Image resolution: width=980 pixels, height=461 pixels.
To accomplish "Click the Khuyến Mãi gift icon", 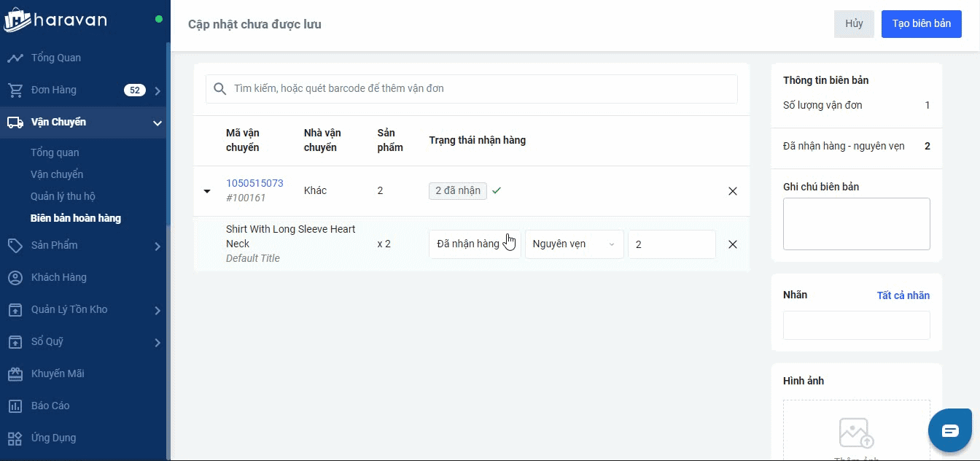I will click(15, 373).
